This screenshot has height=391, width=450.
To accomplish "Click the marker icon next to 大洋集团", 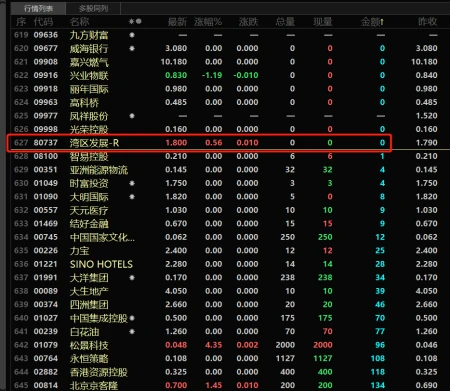I will click(132, 278).
